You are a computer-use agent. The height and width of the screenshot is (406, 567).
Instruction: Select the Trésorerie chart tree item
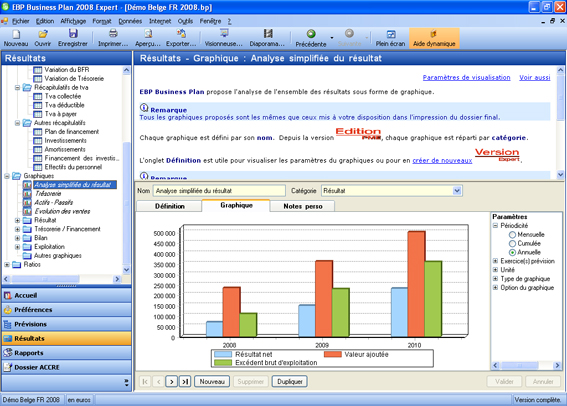48,194
